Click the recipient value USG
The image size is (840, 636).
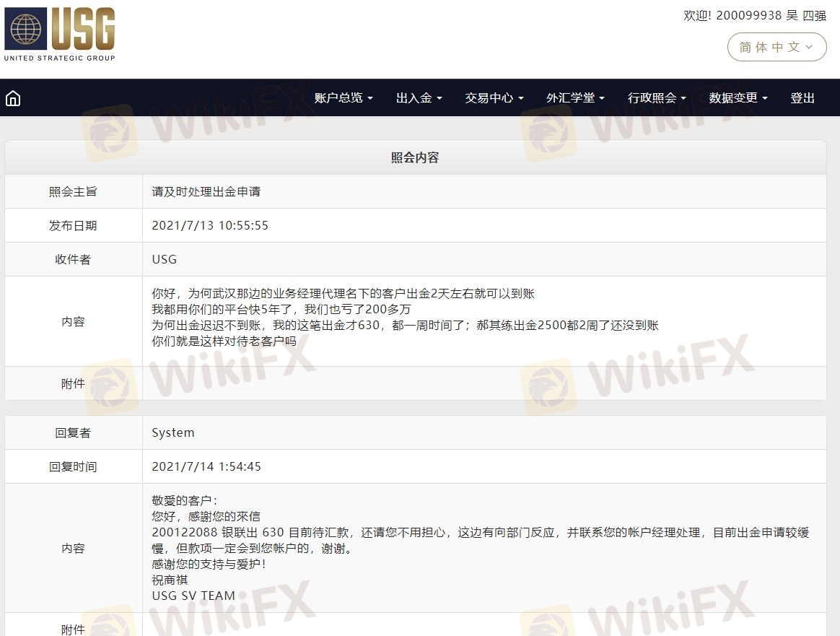pos(164,259)
